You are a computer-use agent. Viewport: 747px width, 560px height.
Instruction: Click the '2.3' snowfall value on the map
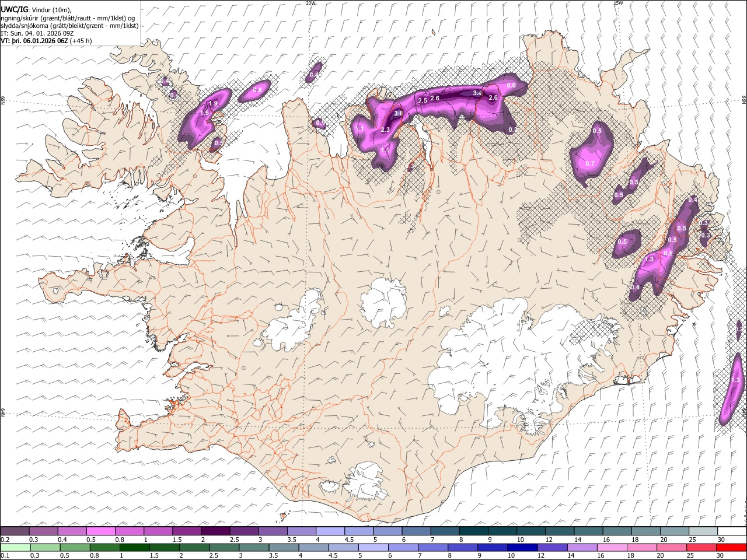[x=385, y=129]
